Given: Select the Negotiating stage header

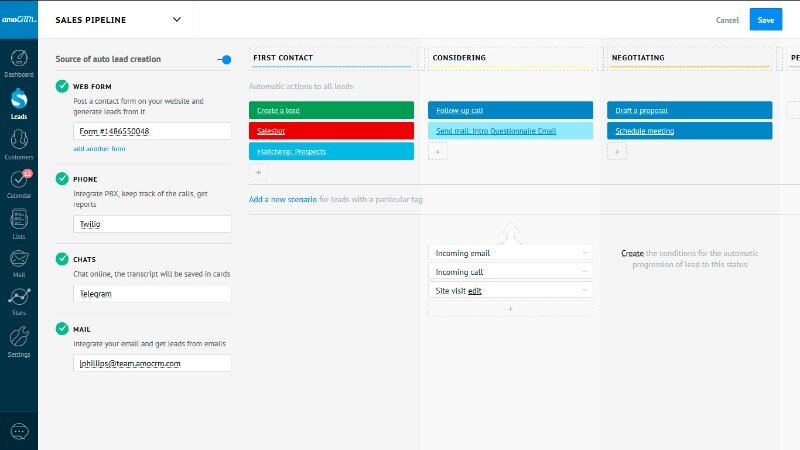Looking at the screenshot, I should (x=689, y=58).
